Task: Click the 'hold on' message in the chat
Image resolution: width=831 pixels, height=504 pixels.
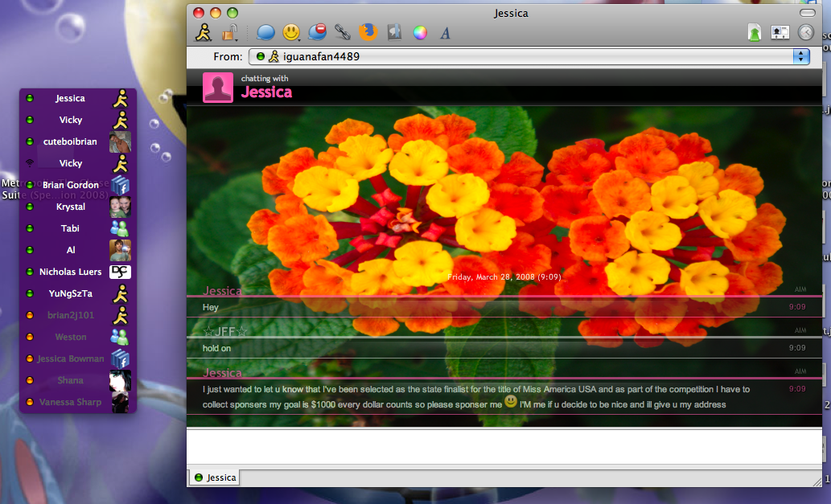Action: [x=216, y=348]
